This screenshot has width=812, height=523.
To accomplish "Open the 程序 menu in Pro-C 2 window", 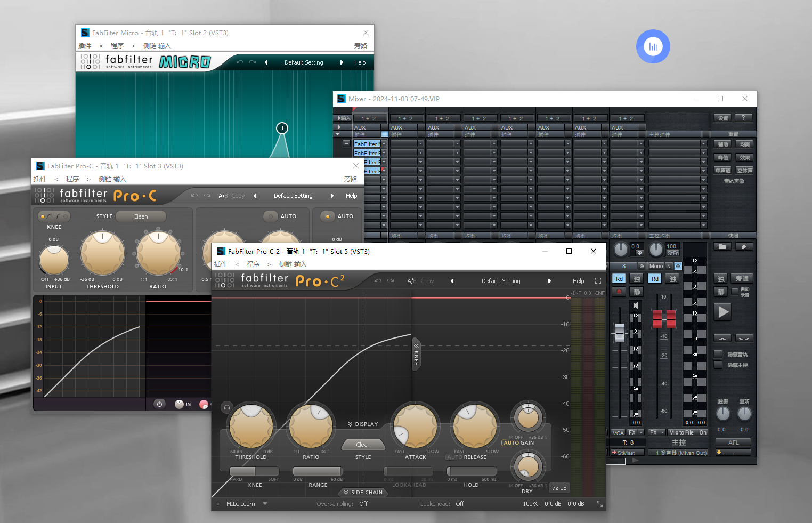I will pyautogui.click(x=253, y=264).
